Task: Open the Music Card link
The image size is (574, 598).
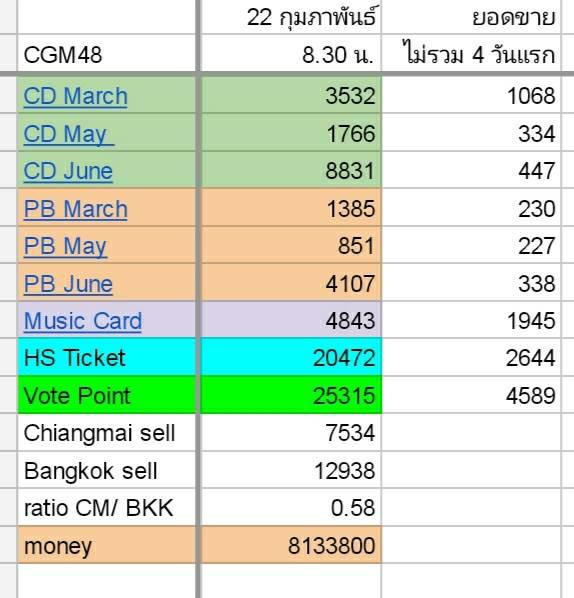Action: coord(83,321)
